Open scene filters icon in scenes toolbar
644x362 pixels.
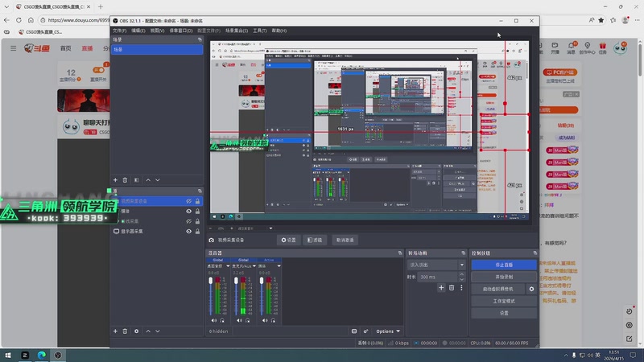tap(136, 179)
